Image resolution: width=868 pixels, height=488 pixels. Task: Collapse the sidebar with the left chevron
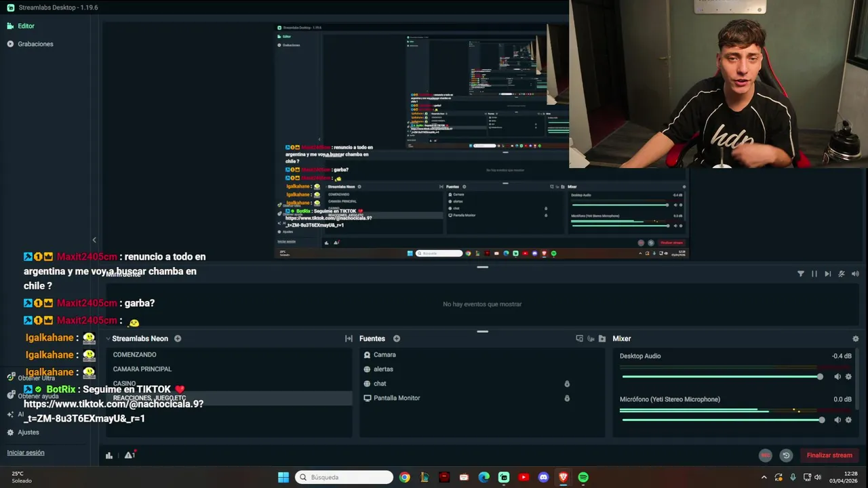94,240
